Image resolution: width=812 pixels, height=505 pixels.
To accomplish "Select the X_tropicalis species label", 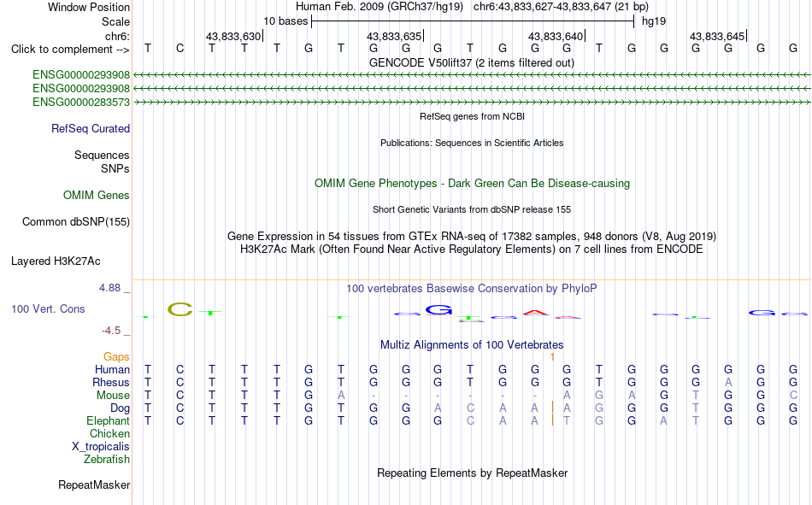I will coord(101,447).
